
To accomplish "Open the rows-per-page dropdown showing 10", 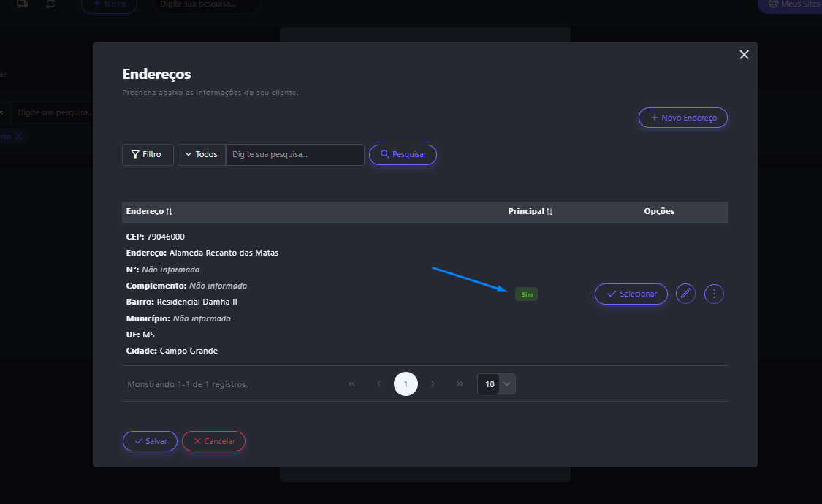I will point(497,384).
